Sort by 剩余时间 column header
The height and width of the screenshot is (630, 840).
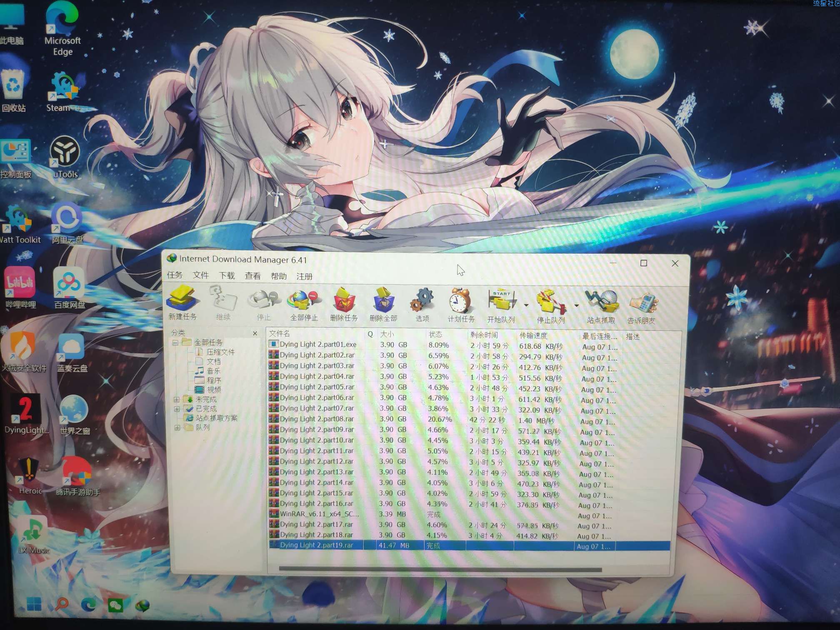492,335
